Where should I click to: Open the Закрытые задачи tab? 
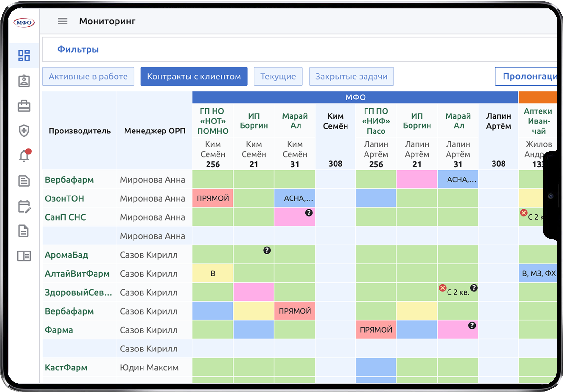tap(351, 77)
